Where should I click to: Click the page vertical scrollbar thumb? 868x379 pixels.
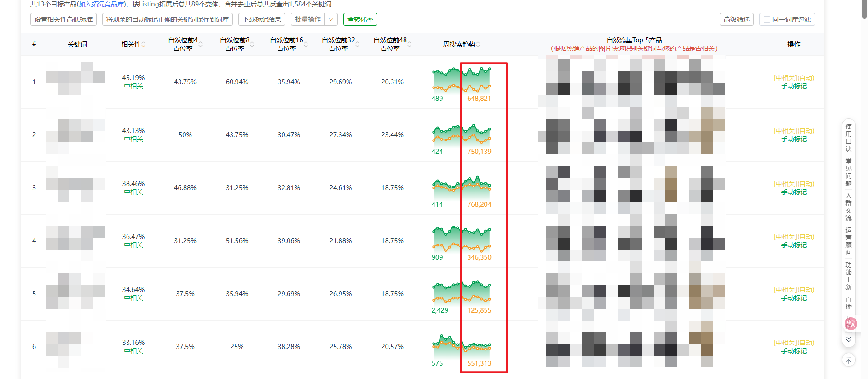pos(865,9)
